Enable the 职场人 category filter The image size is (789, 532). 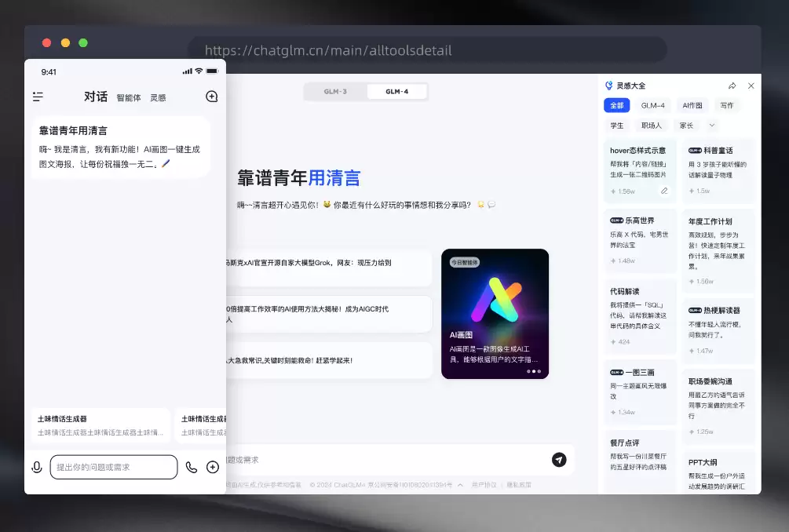[652, 126]
